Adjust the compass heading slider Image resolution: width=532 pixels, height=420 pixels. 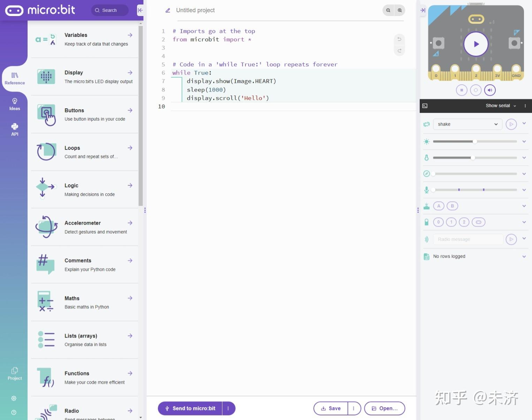click(475, 174)
